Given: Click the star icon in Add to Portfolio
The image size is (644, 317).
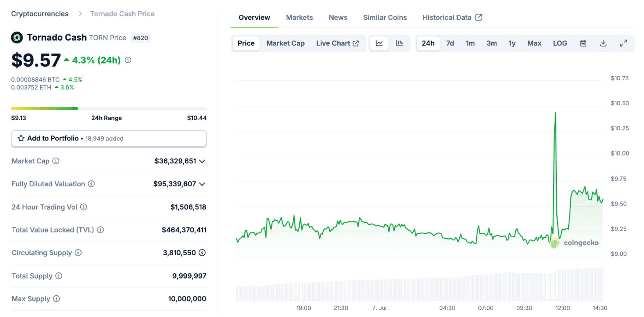Looking at the screenshot, I should point(21,138).
